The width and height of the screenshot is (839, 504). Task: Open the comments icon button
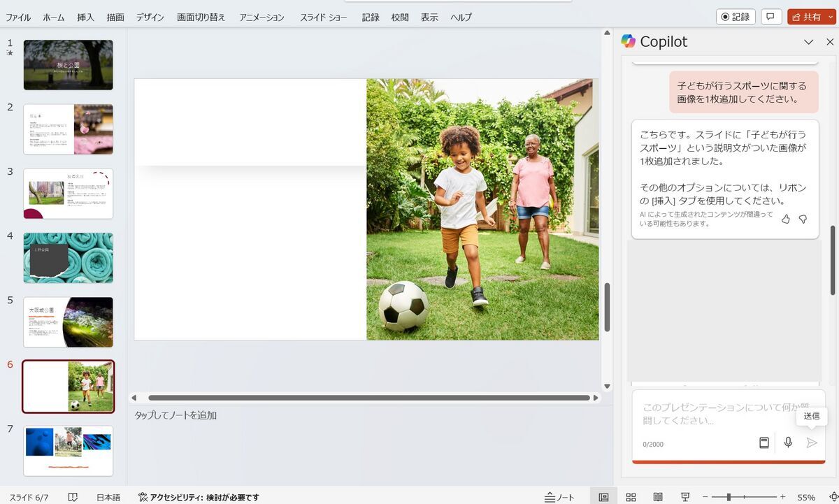pyautogui.click(x=770, y=17)
